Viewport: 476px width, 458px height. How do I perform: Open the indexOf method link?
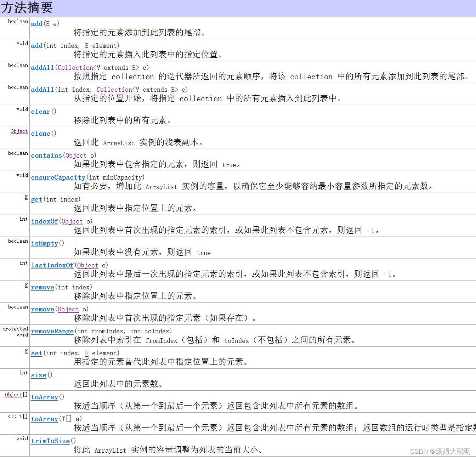[x=45, y=221]
